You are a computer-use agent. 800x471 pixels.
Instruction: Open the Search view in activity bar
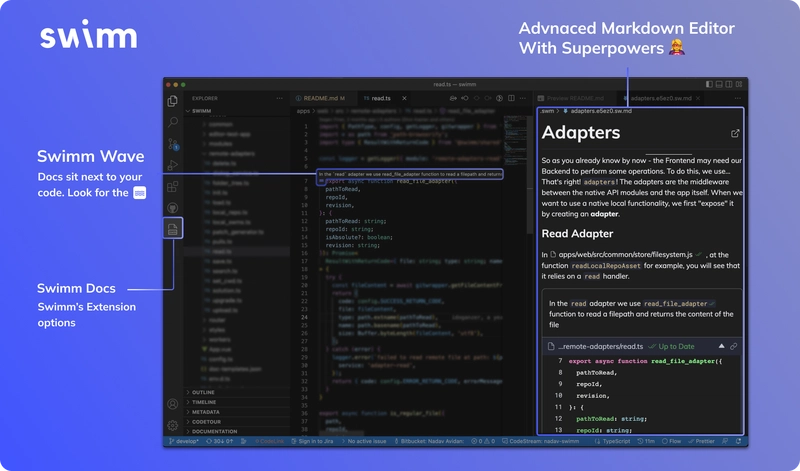point(173,122)
